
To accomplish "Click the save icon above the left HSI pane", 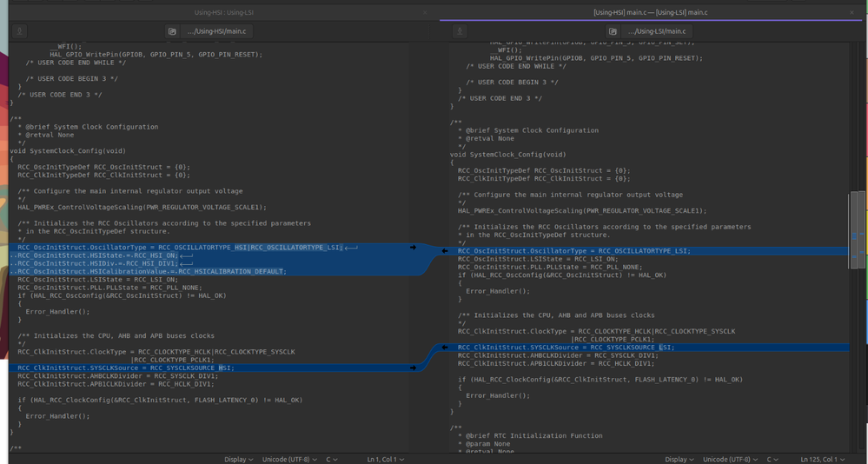I will 19,31.
